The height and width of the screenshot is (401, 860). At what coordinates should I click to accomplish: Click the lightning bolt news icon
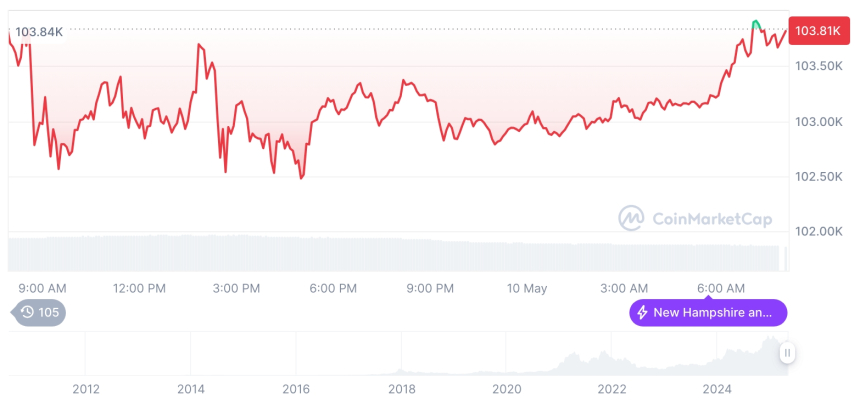[642, 313]
